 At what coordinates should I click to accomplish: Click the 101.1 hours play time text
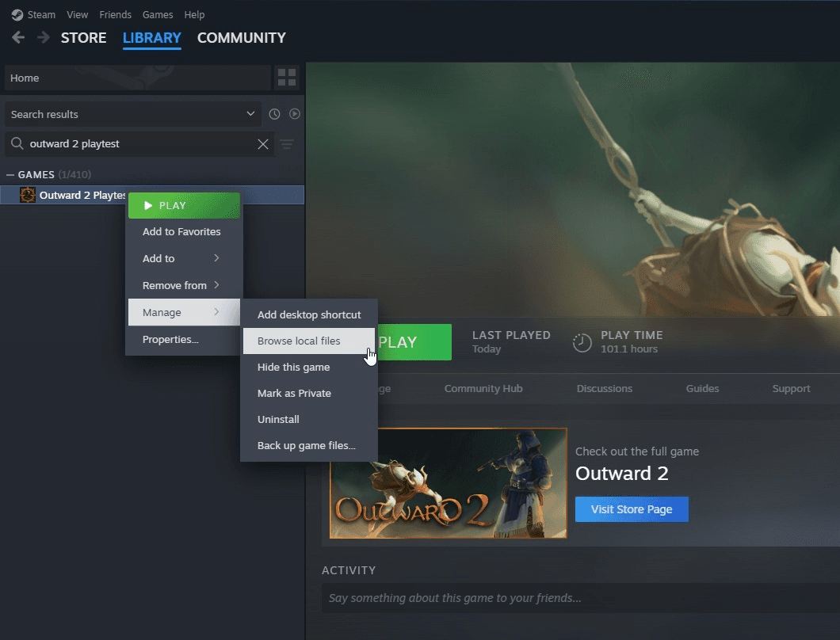629,349
